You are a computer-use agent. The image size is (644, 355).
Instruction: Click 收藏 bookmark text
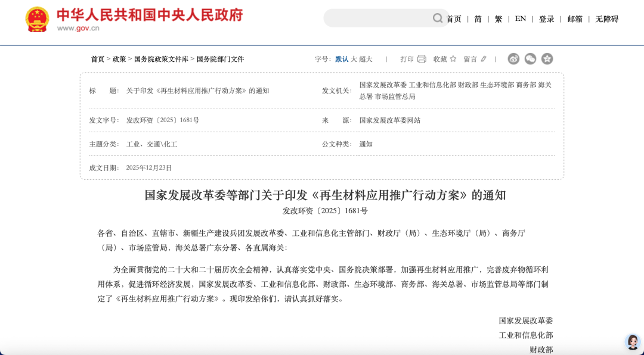440,59
